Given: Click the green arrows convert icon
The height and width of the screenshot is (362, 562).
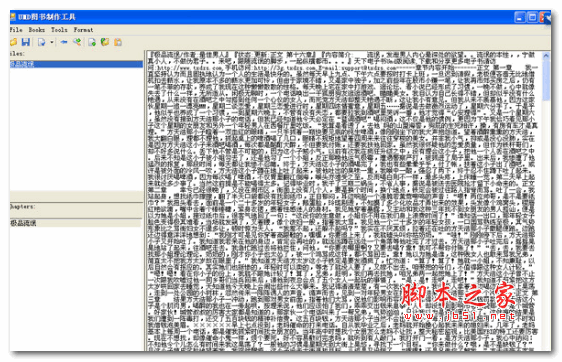Looking at the screenshot, I should click(77, 42).
